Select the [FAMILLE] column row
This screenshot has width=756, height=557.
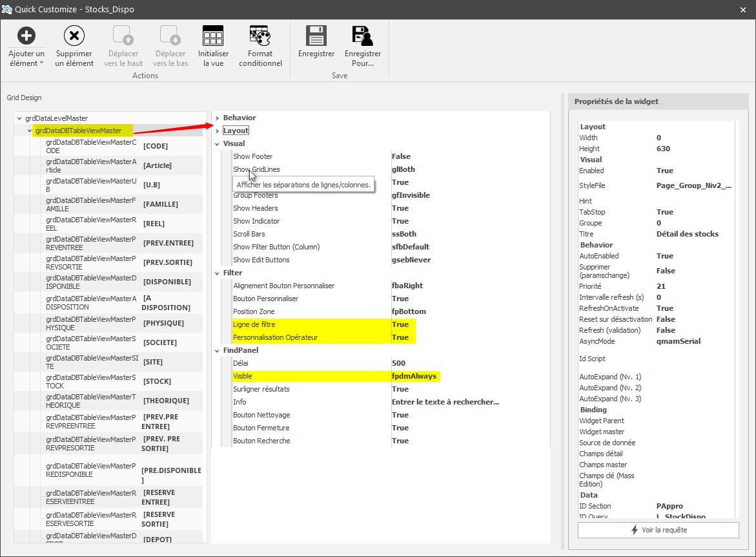pyautogui.click(x=160, y=204)
